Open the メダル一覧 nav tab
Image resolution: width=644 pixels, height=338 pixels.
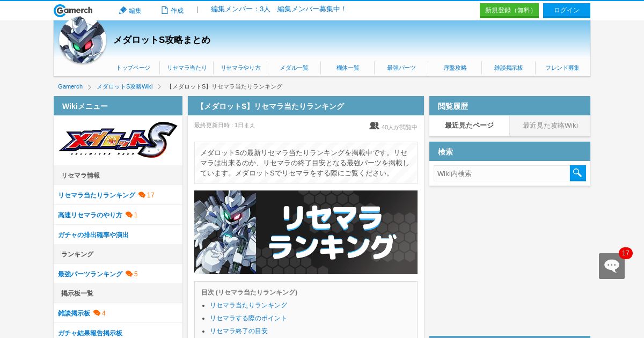pos(294,68)
